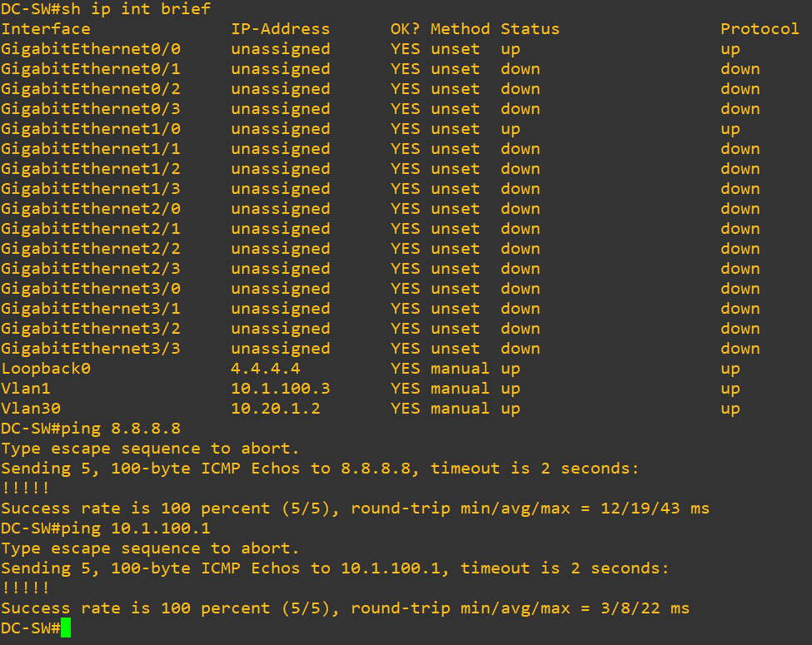Click the Vlan1 interface entry
The height and width of the screenshot is (645, 812).
30,389
